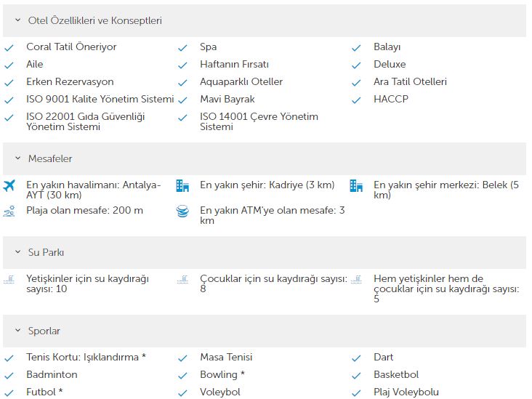Screen dimensions: 532x399
Task: Click building icon beside Belek city center
Action: 356,185
